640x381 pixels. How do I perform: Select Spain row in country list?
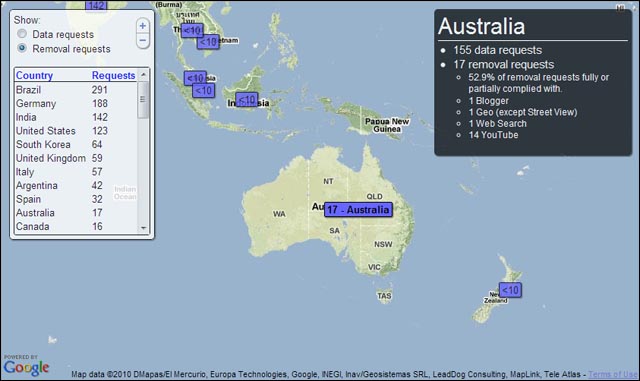tap(76, 199)
